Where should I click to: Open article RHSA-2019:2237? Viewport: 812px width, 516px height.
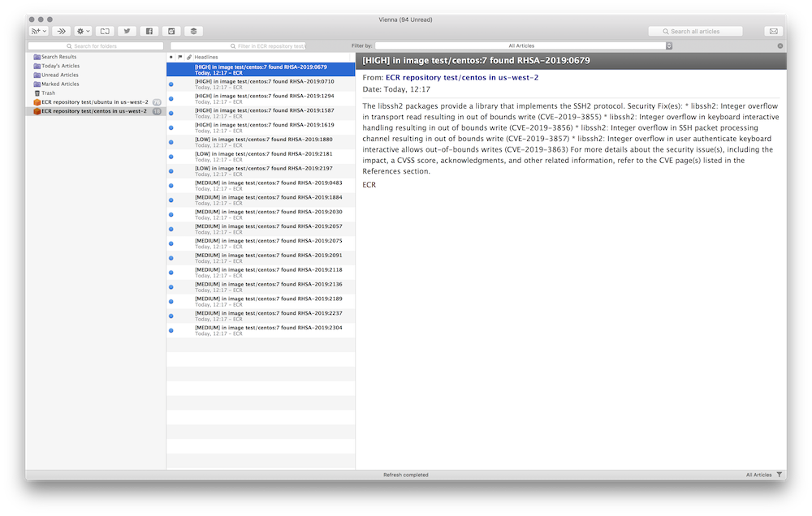coord(261,316)
